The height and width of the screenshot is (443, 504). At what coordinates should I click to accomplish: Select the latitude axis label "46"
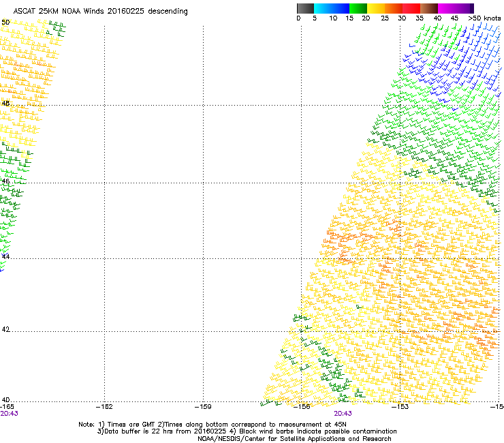(5, 181)
